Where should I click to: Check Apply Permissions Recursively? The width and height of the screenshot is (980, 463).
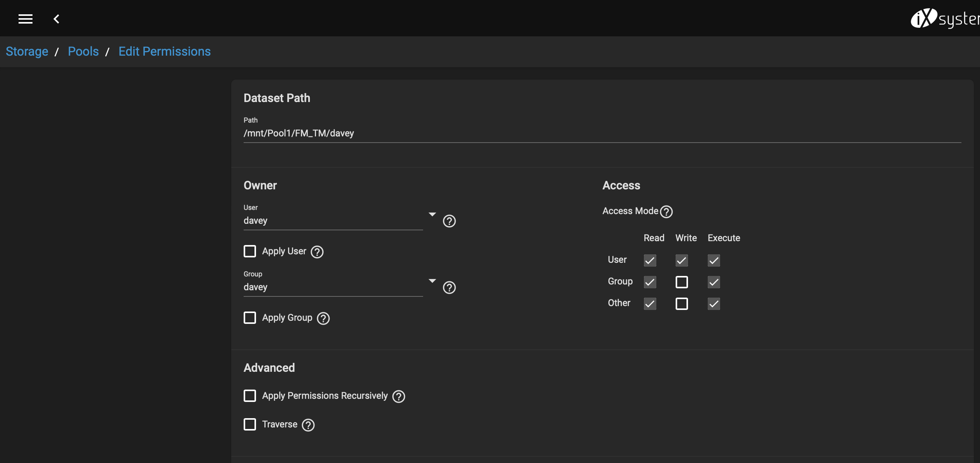[x=250, y=396]
